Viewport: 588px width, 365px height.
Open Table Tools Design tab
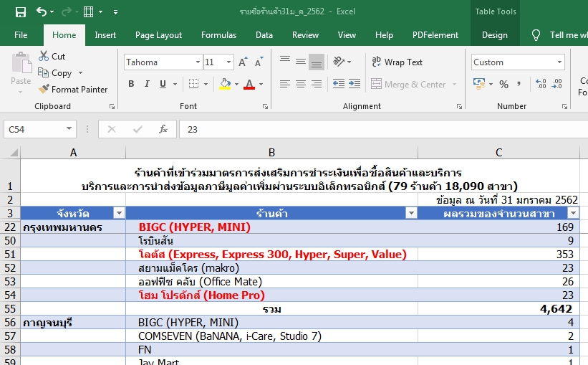[x=495, y=35]
